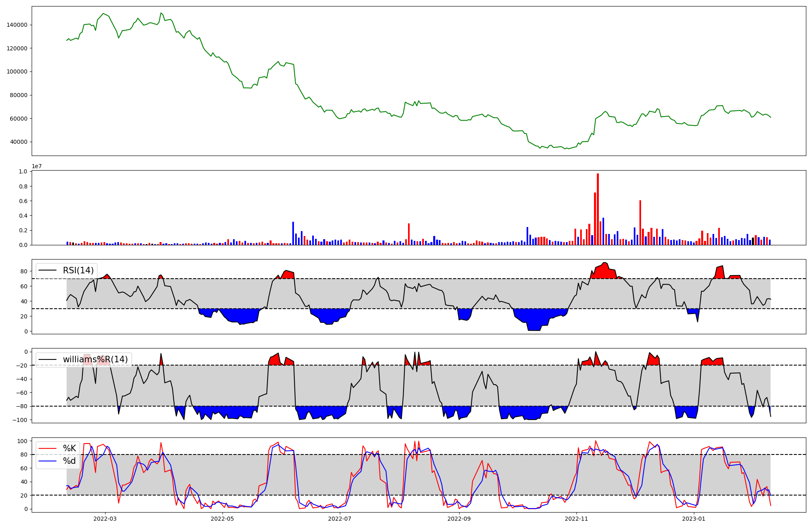
Task: Click the tallest red volume bar
Action: pyautogui.click(x=598, y=209)
